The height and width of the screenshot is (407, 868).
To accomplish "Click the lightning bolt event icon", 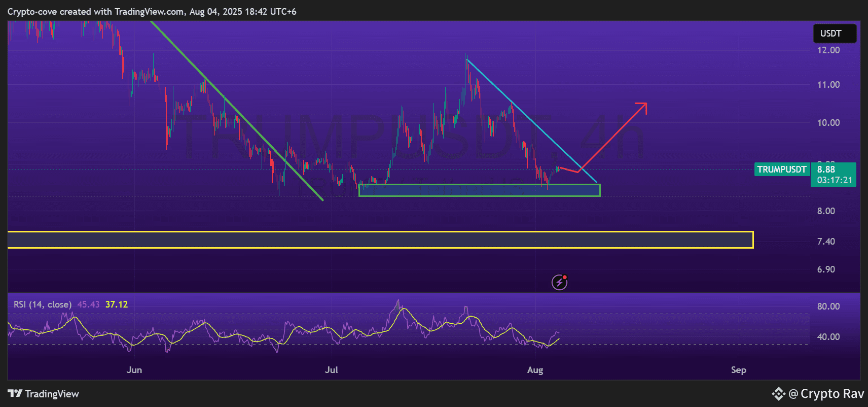I will pos(559,282).
